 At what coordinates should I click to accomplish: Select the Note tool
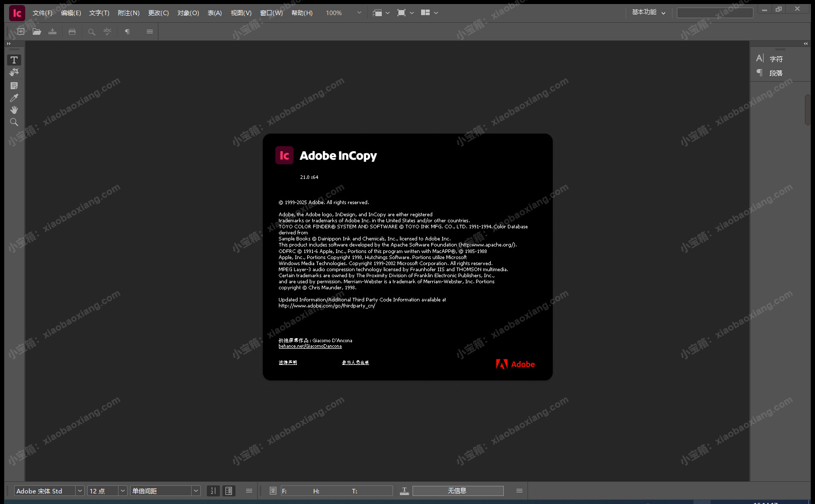14,86
